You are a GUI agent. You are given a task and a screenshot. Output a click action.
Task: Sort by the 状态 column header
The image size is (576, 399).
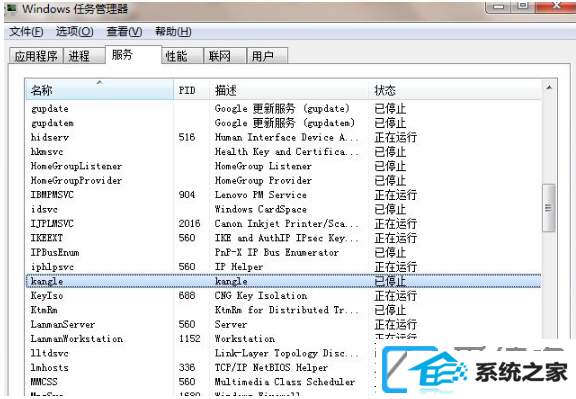(x=455, y=90)
